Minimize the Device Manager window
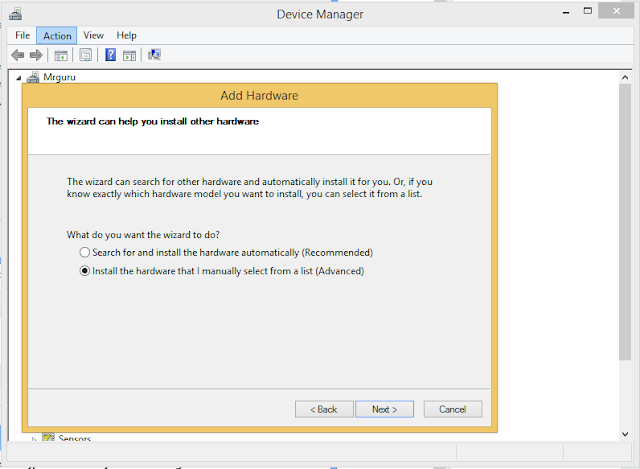 (566, 12)
